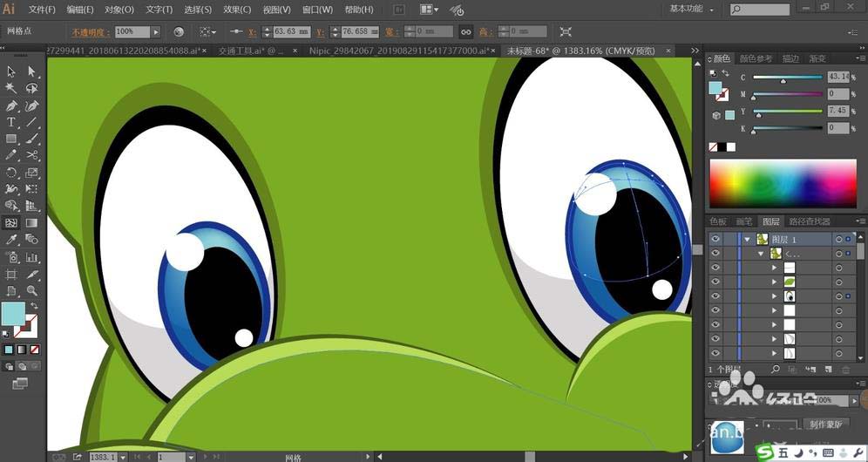868x462 pixels.
Task: Click the search field in the title bar
Action: 760,10
